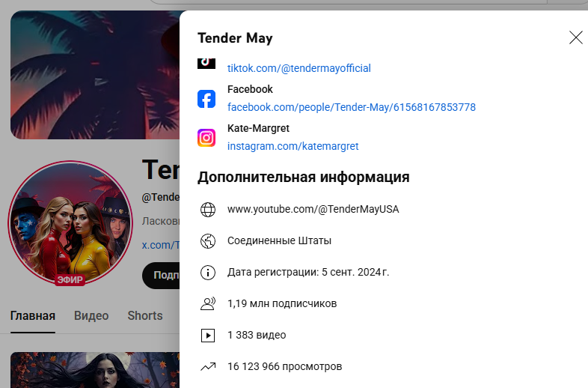This screenshot has width=588, height=388.
Task: Click the 1 383 видео text
Action: pyautogui.click(x=257, y=335)
